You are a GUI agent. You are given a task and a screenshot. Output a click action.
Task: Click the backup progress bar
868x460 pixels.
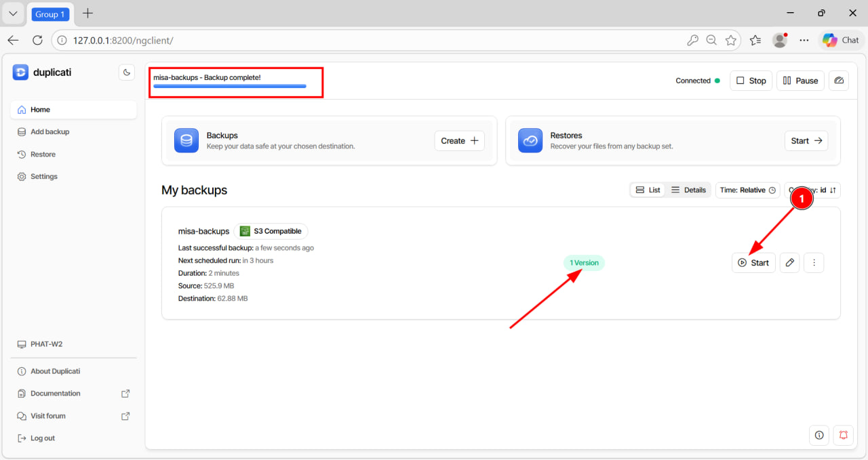click(230, 87)
